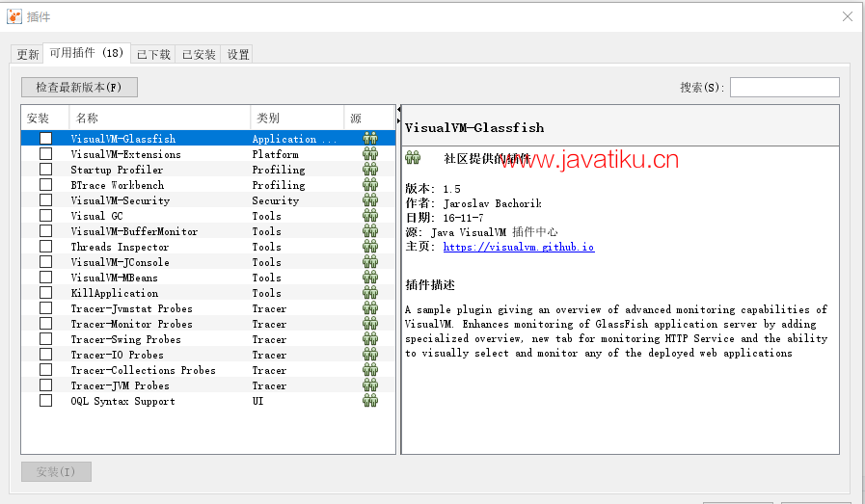Tick the VisualVM-Extensions install checkbox

point(45,154)
